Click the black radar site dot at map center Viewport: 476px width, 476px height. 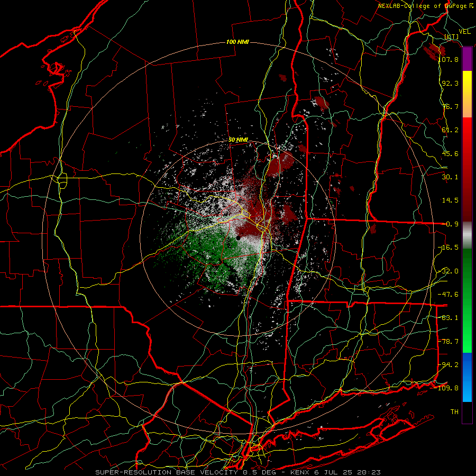tap(239, 238)
